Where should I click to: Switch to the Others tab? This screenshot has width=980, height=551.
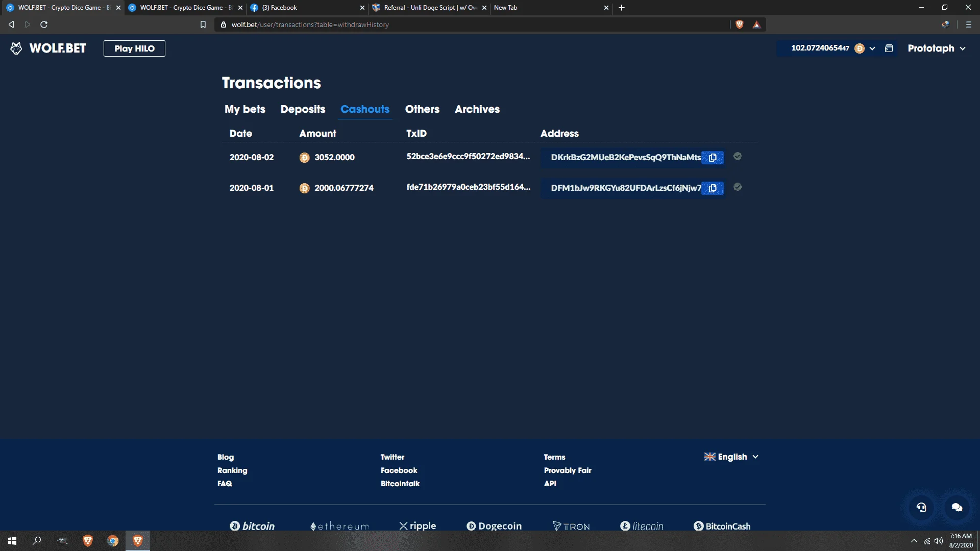pyautogui.click(x=422, y=109)
